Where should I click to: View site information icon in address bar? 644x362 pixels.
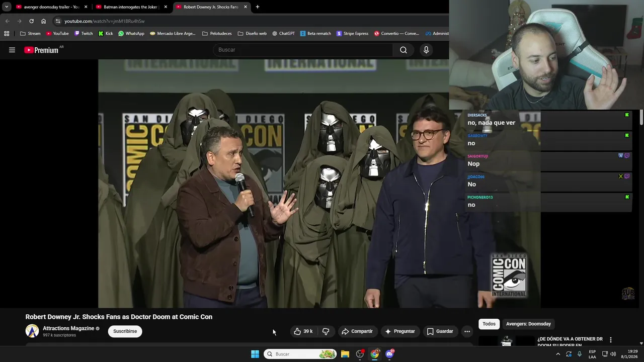pos(58,21)
